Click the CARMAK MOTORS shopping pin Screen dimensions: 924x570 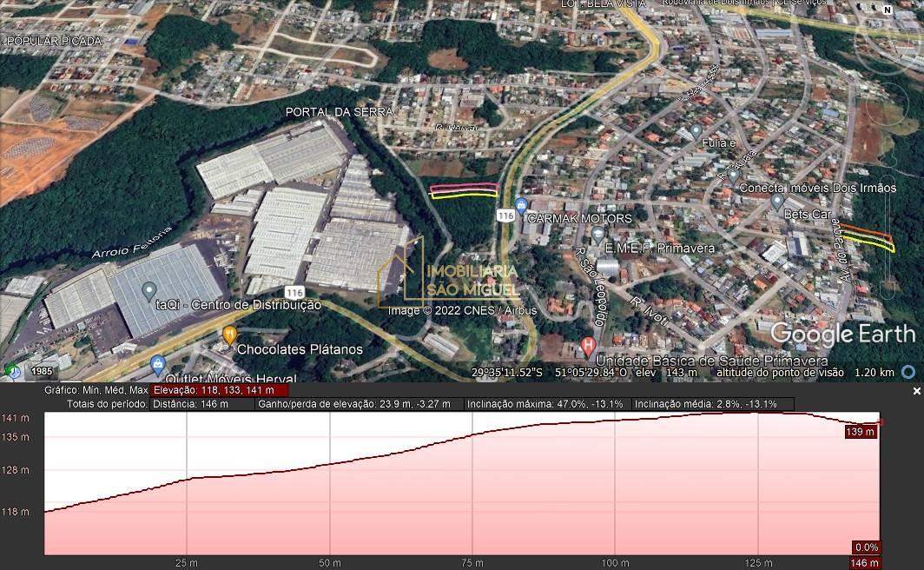pos(521,205)
